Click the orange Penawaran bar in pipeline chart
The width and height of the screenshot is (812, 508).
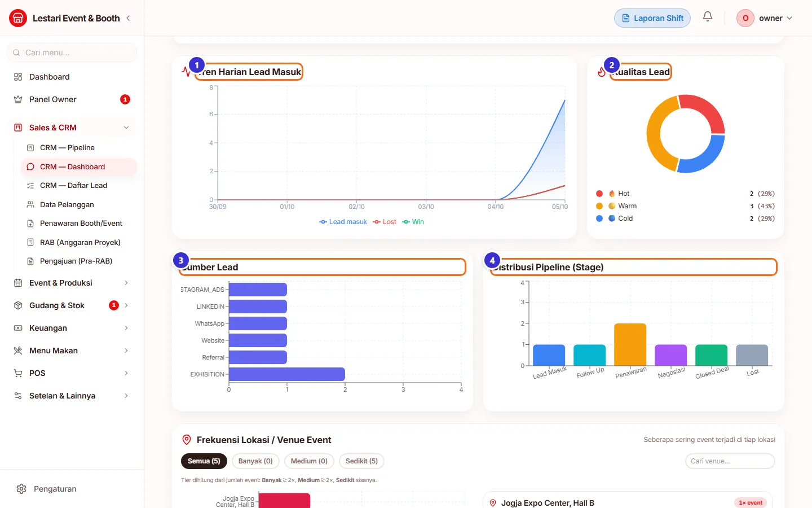(630, 344)
